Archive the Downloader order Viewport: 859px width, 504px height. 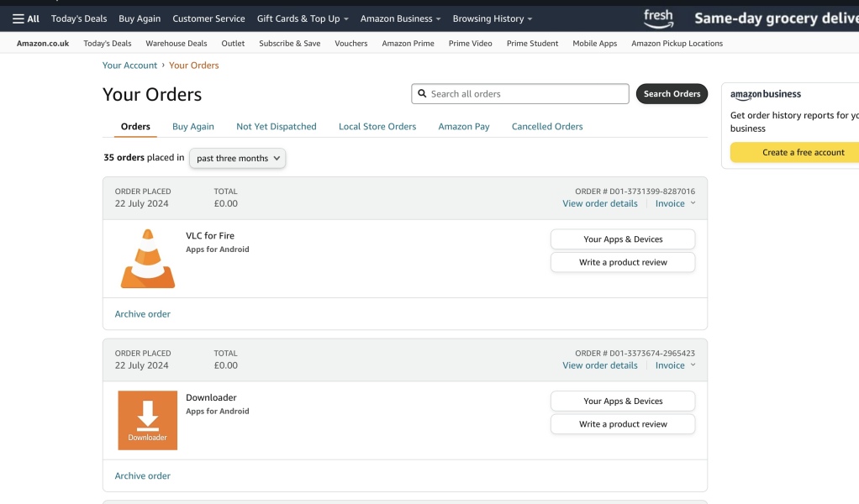tap(142, 476)
